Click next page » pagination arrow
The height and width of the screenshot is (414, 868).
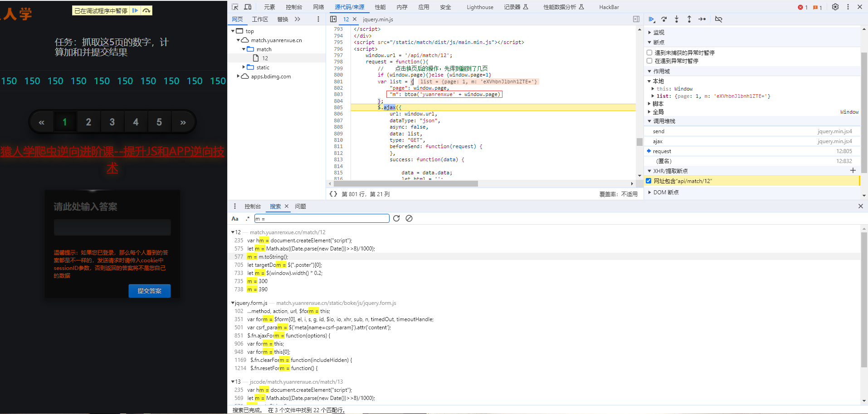click(x=183, y=122)
